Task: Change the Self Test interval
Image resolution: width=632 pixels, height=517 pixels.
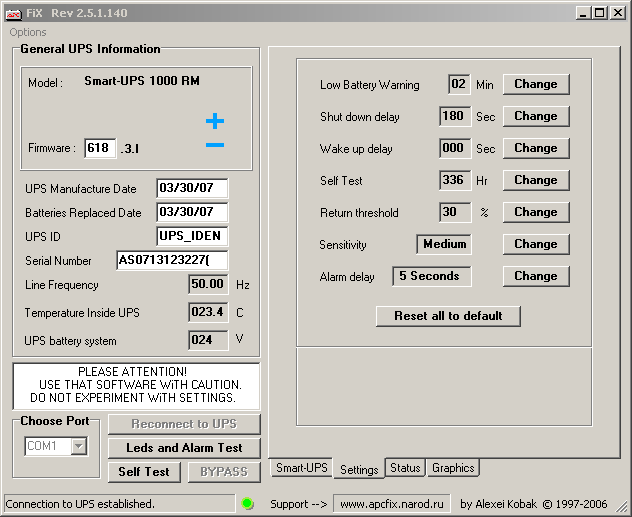Action: click(x=536, y=180)
